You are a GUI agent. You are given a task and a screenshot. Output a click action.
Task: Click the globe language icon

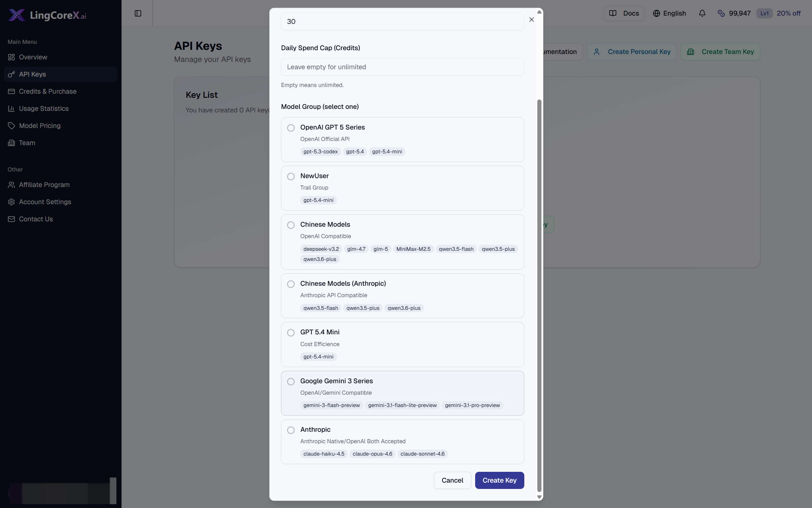pos(656,13)
